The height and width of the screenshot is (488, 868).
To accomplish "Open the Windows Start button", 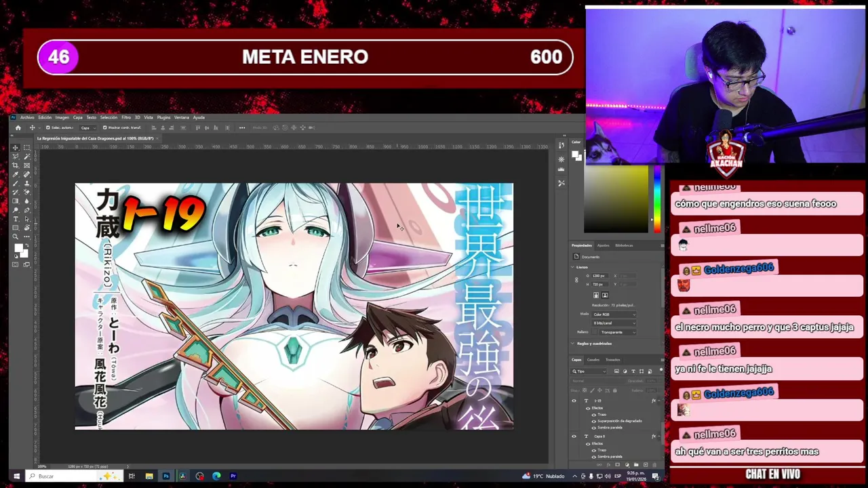I will (16, 476).
